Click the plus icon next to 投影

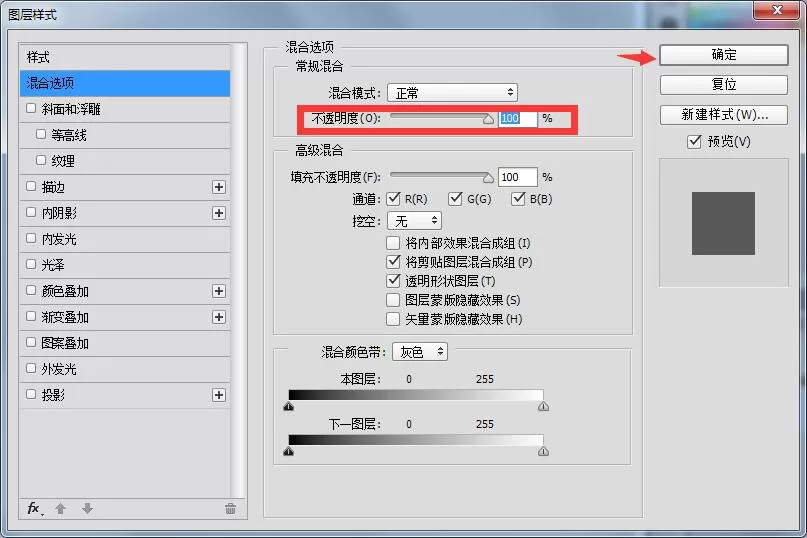coord(219,395)
